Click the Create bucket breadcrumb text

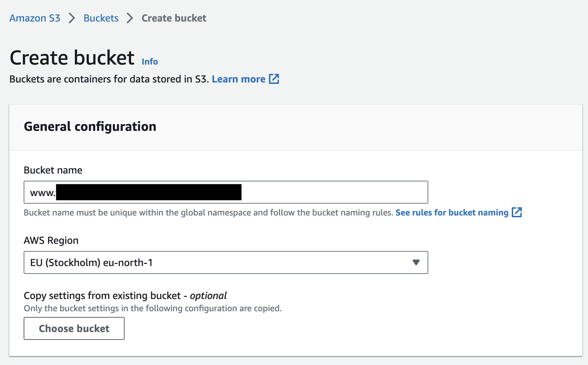tap(174, 18)
